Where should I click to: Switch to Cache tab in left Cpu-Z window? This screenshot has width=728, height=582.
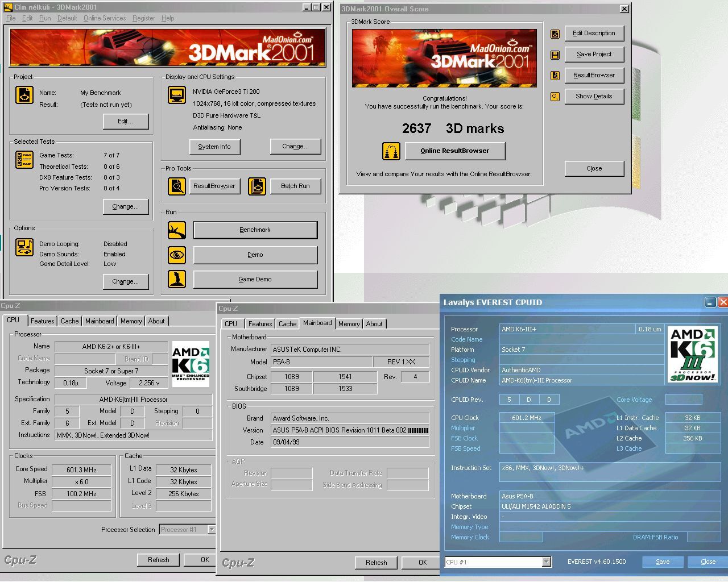(x=70, y=321)
